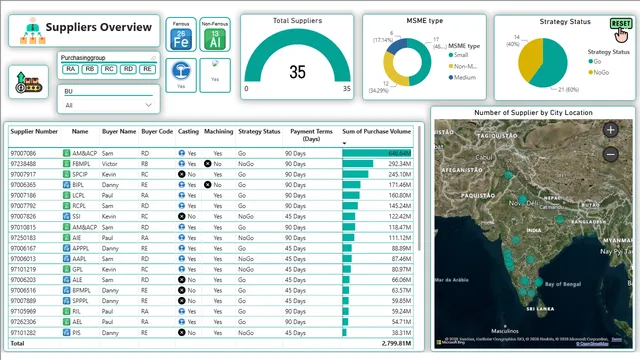Toggle the RD purchasing group filter
Image resolution: width=640 pixels, height=360 pixels.
tap(128, 69)
